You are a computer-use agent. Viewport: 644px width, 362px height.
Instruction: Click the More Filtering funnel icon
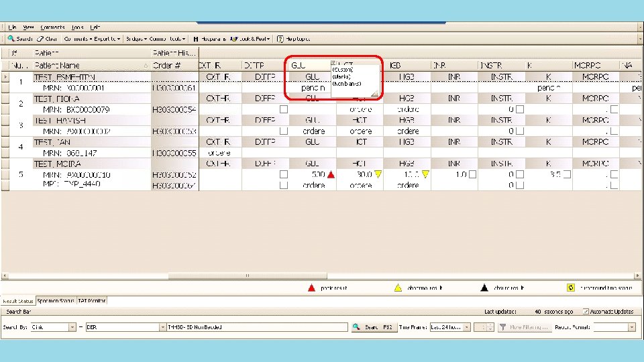(x=502, y=327)
